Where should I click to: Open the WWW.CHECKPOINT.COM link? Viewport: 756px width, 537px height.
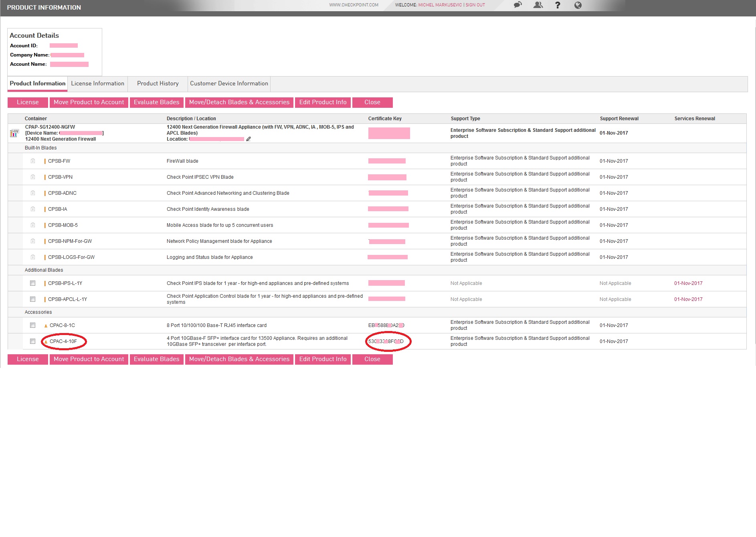[x=354, y=5]
